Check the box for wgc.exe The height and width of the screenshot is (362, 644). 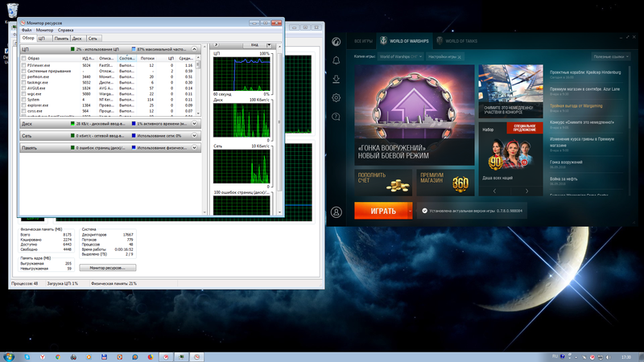point(24,94)
